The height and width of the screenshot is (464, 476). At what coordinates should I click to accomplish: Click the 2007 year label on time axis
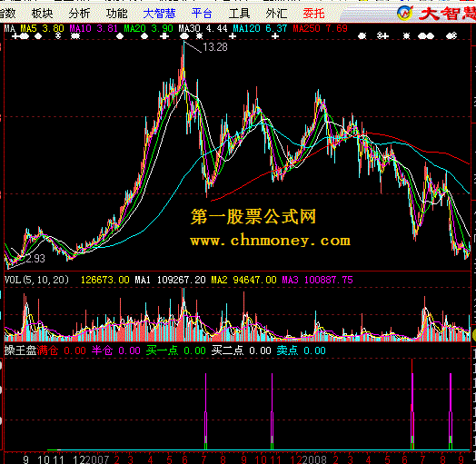point(96,459)
